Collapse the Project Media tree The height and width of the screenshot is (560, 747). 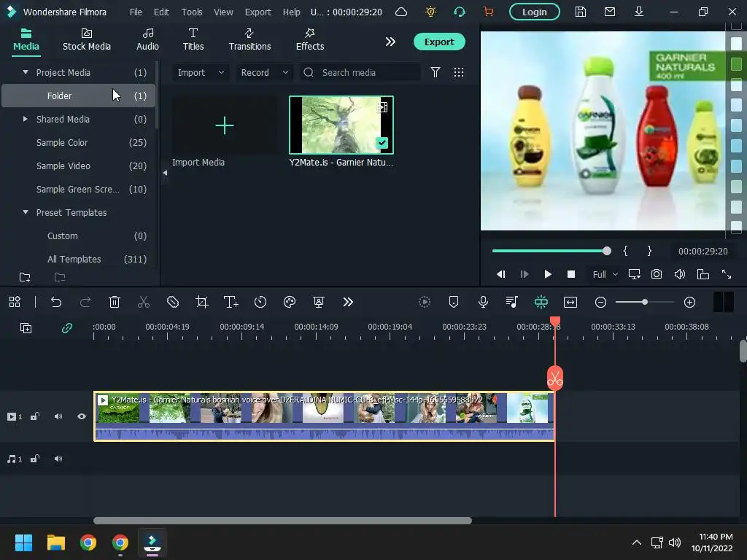[26, 72]
